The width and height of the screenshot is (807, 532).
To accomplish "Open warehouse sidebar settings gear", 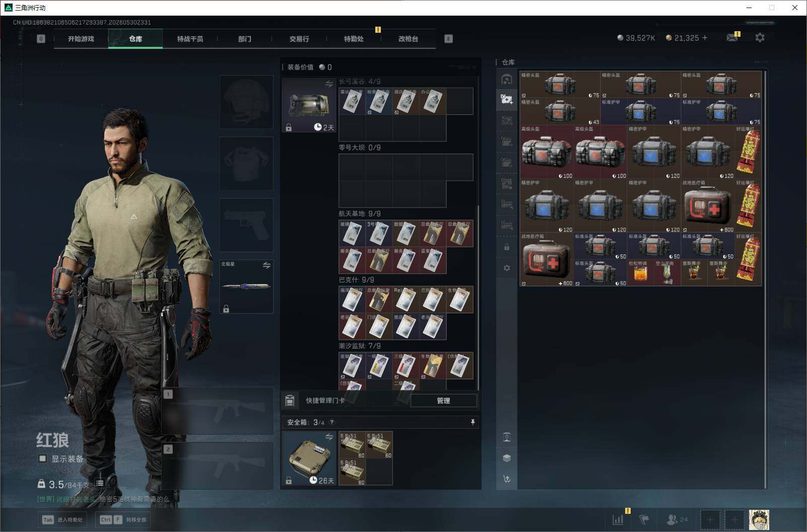I will 507,268.
